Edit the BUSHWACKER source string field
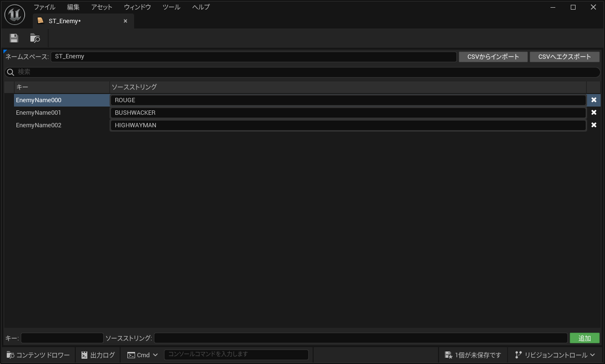Image resolution: width=605 pixels, height=364 pixels. [348, 112]
